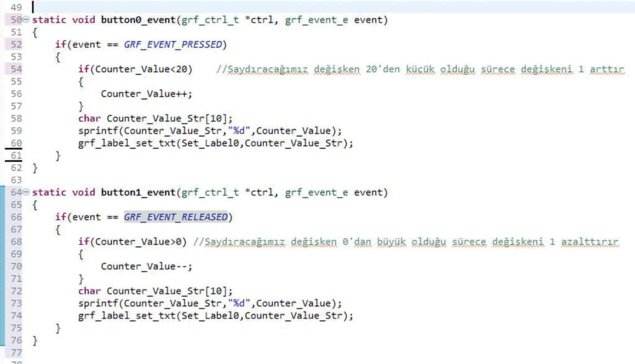Click the sprintf call on line 59
Viewport: 635px width, 364px height.
(210, 131)
